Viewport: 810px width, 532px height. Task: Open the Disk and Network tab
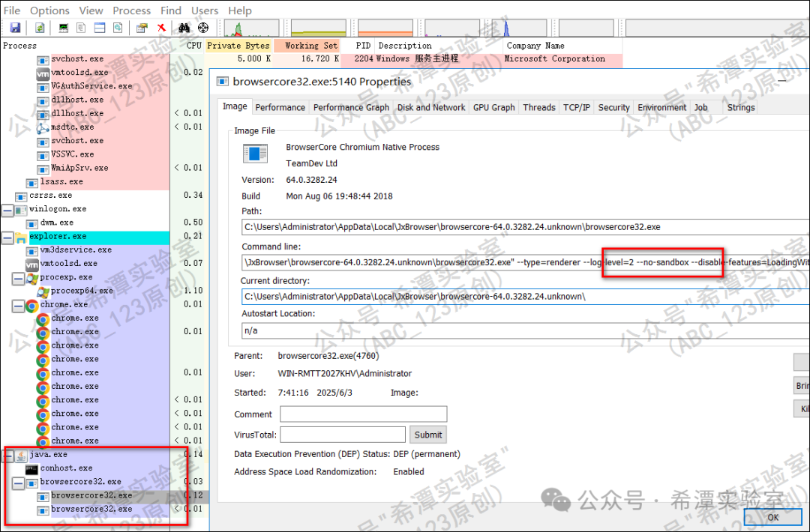[431, 107]
